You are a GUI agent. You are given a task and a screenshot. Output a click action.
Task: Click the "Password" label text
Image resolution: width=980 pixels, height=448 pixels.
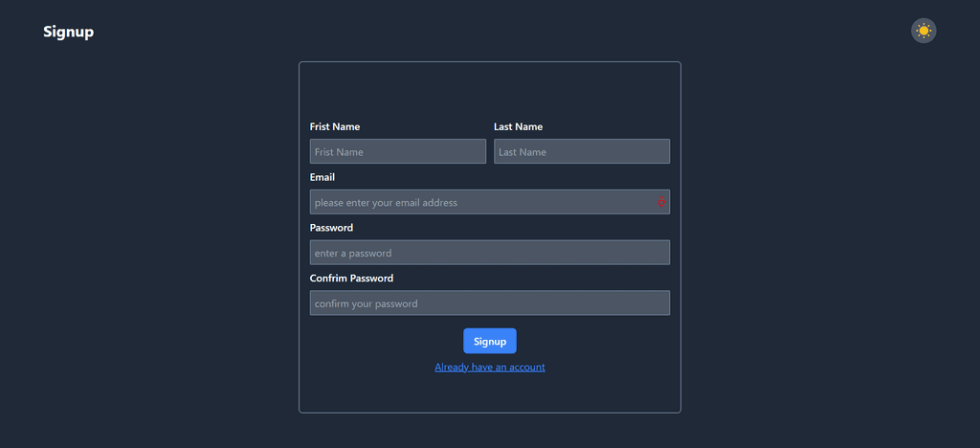click(x=331, y=228)
